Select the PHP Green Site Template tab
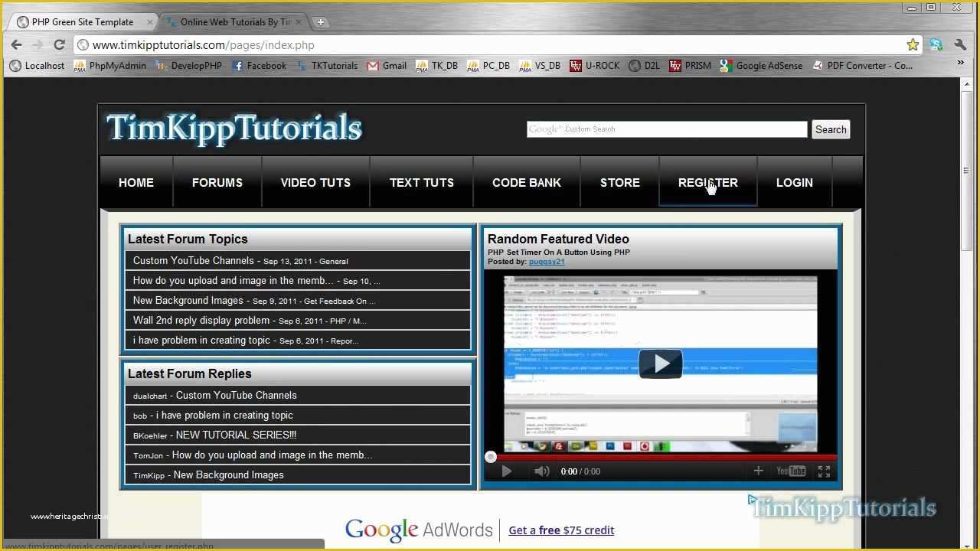Viewport: 980px width, 551px height. 83,22
